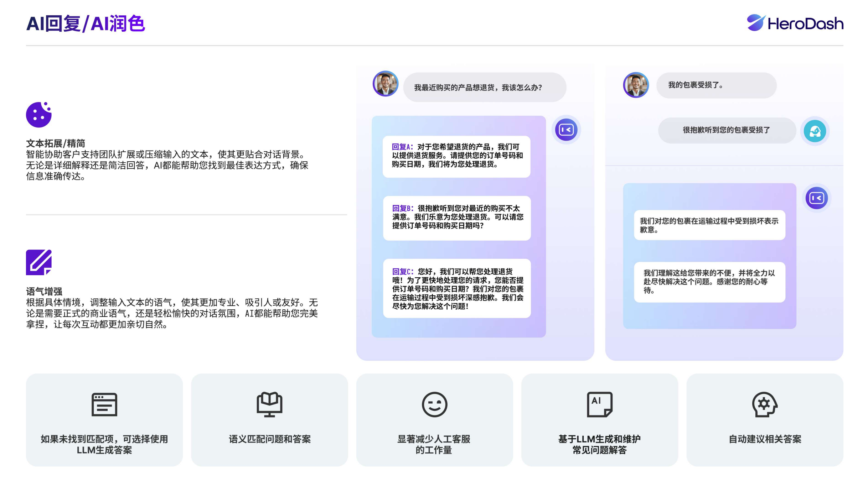Viewport: 868px width, 487px height.
Task: Click the head with gear icon
Action: point(765,404)
